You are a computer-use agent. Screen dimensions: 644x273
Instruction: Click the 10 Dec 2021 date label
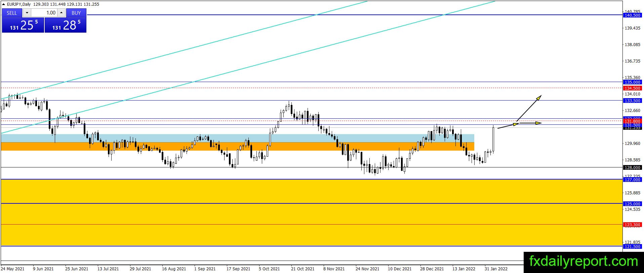(400, 269)
